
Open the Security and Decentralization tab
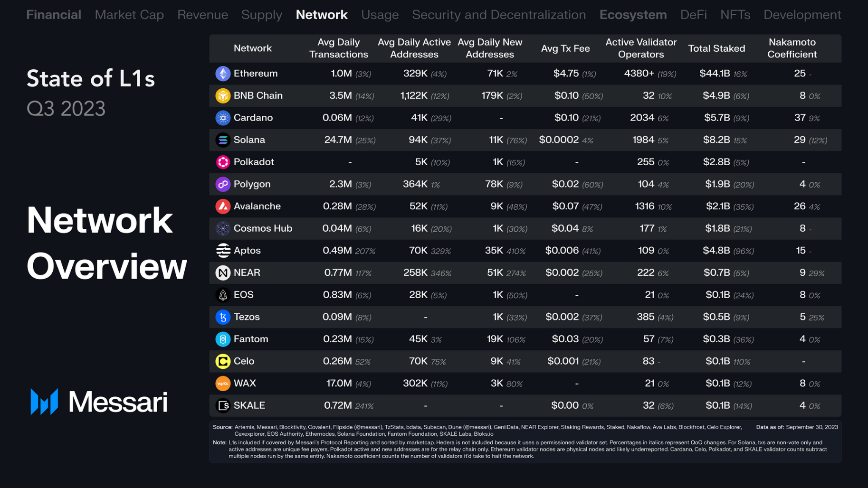click(x=499, y=15)
